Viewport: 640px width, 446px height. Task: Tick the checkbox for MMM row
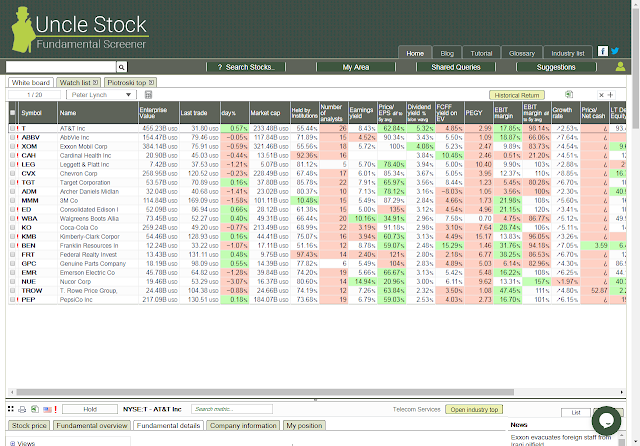(12, 200)
